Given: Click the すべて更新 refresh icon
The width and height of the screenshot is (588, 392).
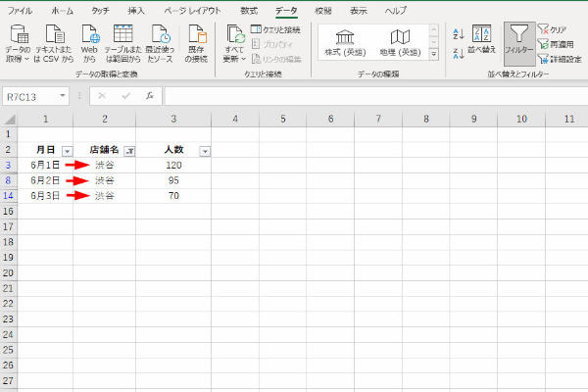Looking at the screenshot, I should coord(233,43).
